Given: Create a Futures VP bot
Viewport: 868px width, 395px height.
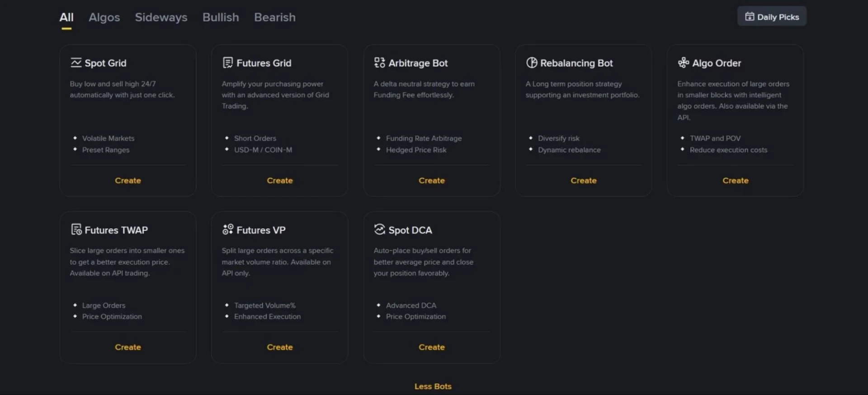Looking at the screenshot, I should click(x=280, y=347).
